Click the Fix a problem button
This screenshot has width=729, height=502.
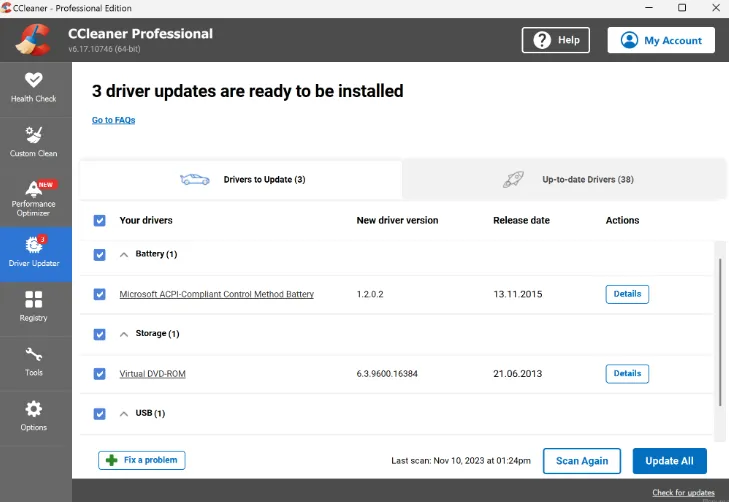tap(142, 460)
